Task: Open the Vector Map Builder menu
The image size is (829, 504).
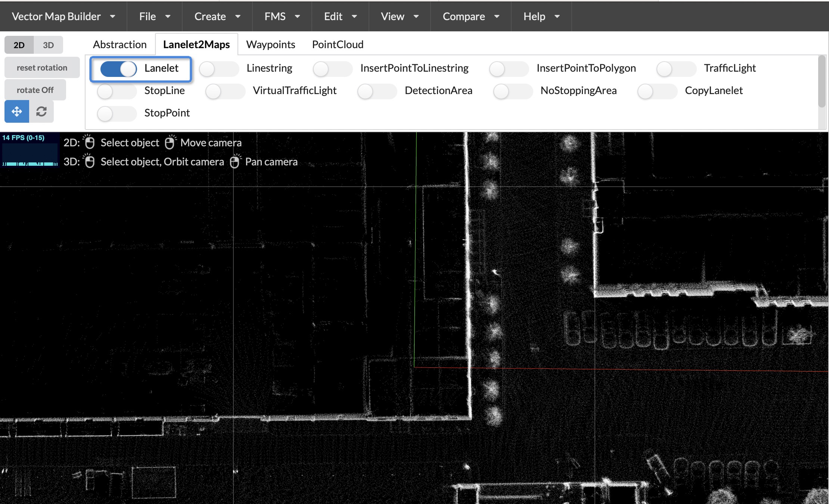Action: [63, 16]
